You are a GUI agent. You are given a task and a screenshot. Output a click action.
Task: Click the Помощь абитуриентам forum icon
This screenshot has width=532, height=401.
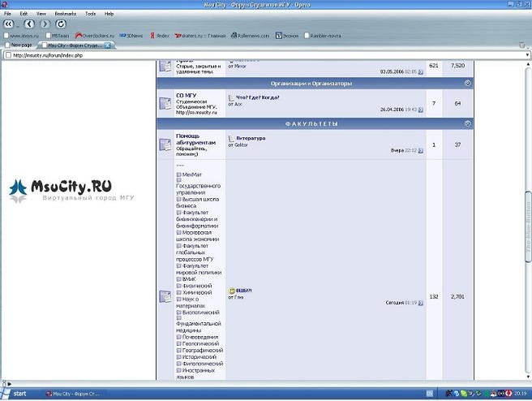point(165,144)
